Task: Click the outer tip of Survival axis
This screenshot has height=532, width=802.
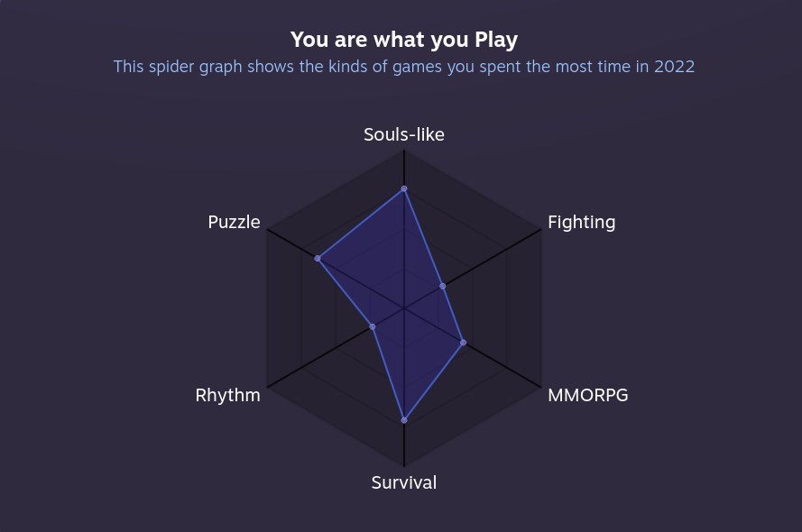Action: [404, 466]
